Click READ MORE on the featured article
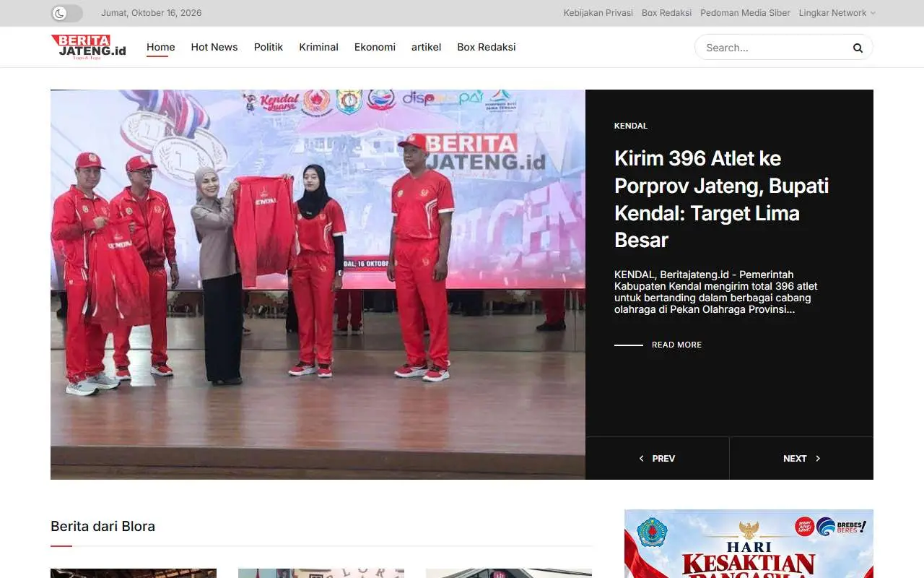 676,345
